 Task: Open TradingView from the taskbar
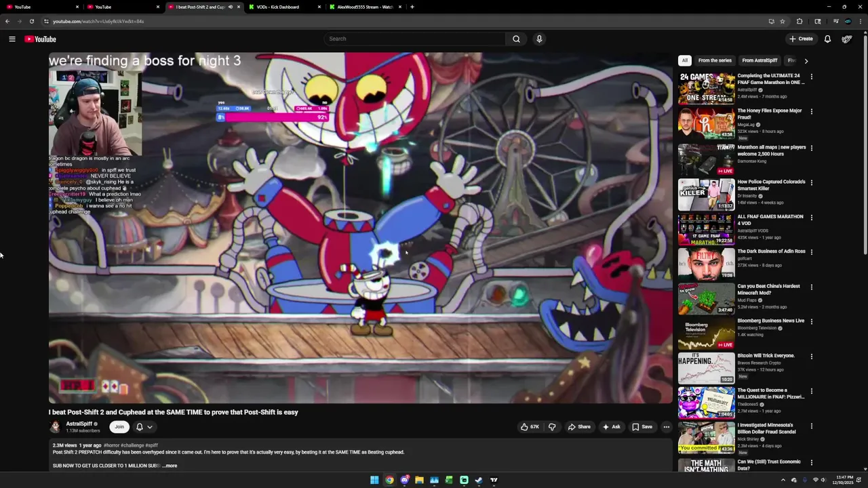point(494,480)
